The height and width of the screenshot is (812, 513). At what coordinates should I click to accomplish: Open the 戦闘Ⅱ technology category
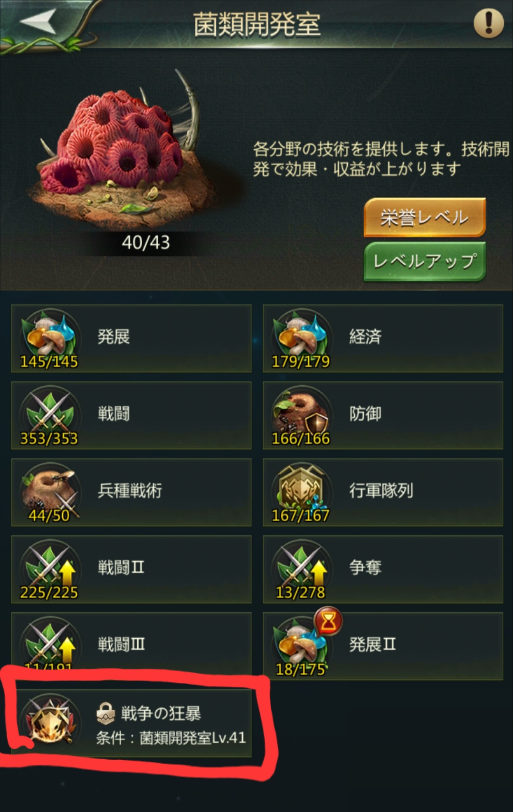click(x=131, y=569)
